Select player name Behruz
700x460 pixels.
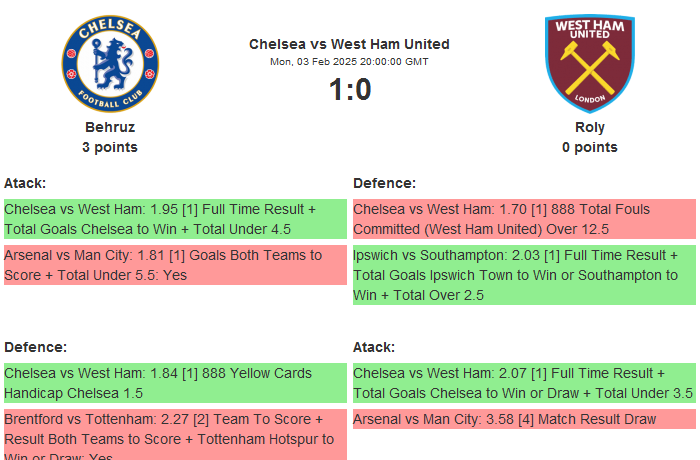pos(110,127)
